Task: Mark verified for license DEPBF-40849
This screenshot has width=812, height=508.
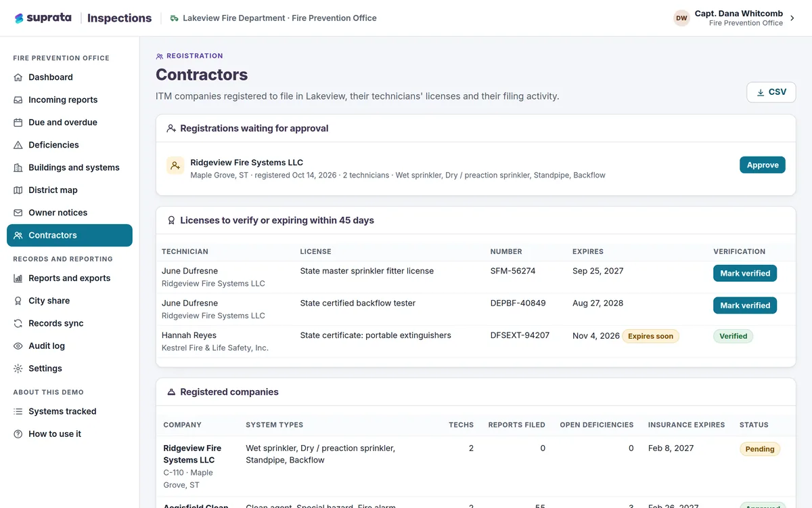Action: [x=745, y=305]
